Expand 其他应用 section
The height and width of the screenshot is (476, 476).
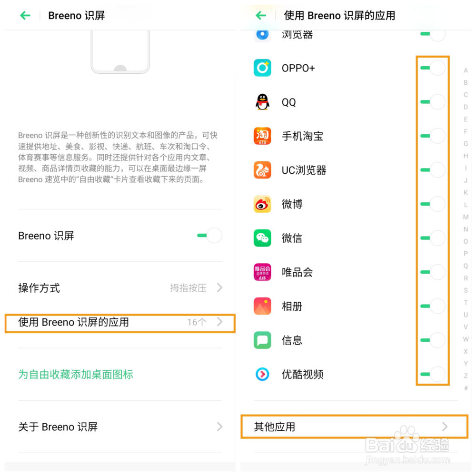pos(354,426)
